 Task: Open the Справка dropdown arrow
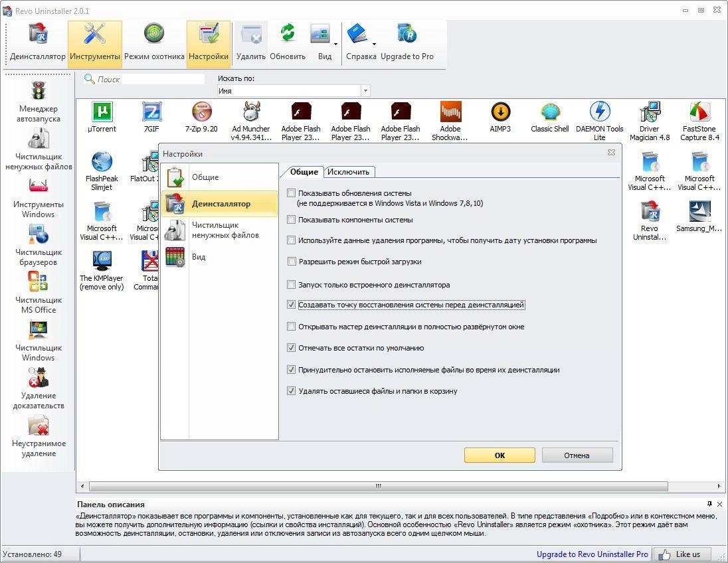(374, 44)
